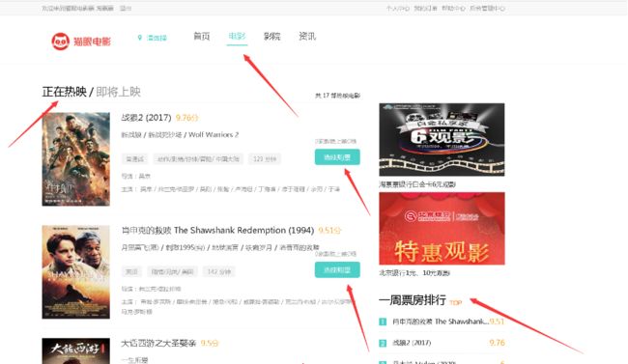This screenshot has height=364, width=628.
Task: Click the 9.76 score in ranking list
Action: (497, 343)
